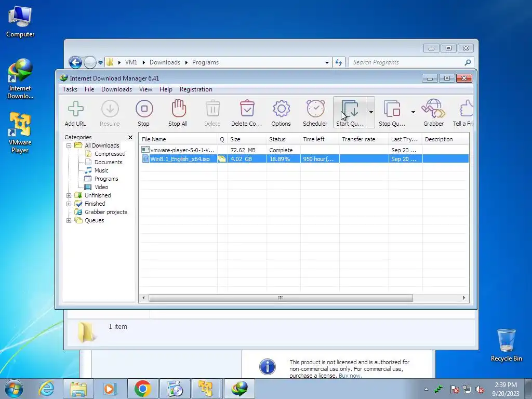The image size is (532, 399).
Task: Open Google Chrome from the taskbar
Action: pos(142,389)
